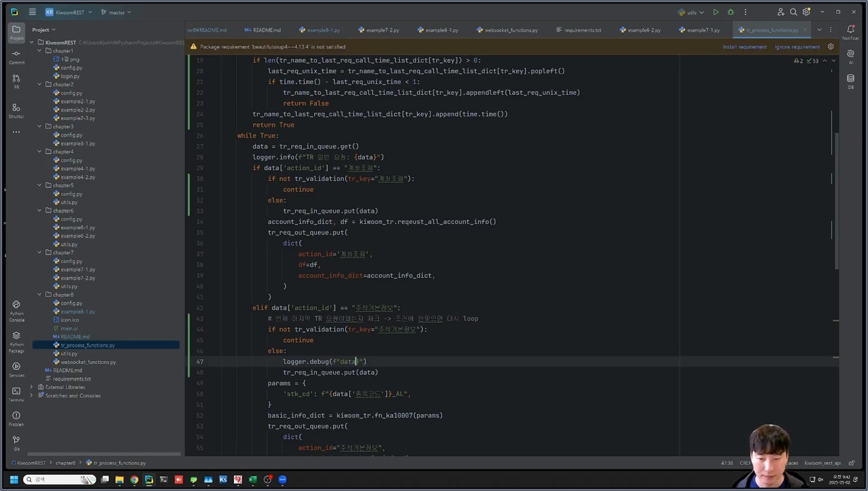Collapse the chapter8 folder
The image size is (868, 491).
[40, 295]
